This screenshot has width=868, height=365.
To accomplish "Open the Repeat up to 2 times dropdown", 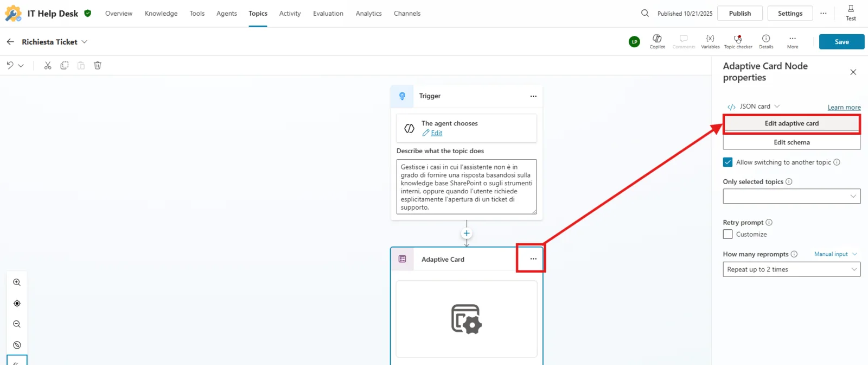I will [792, 269].
